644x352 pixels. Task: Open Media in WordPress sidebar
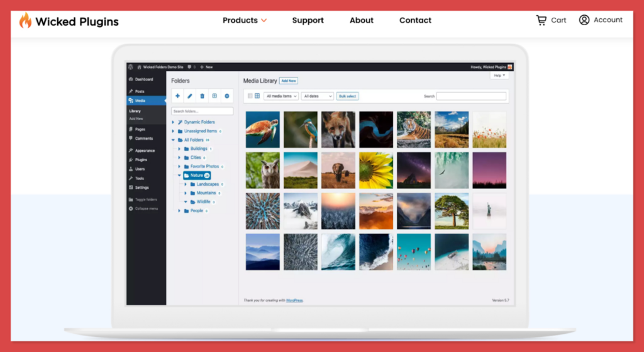146,100
